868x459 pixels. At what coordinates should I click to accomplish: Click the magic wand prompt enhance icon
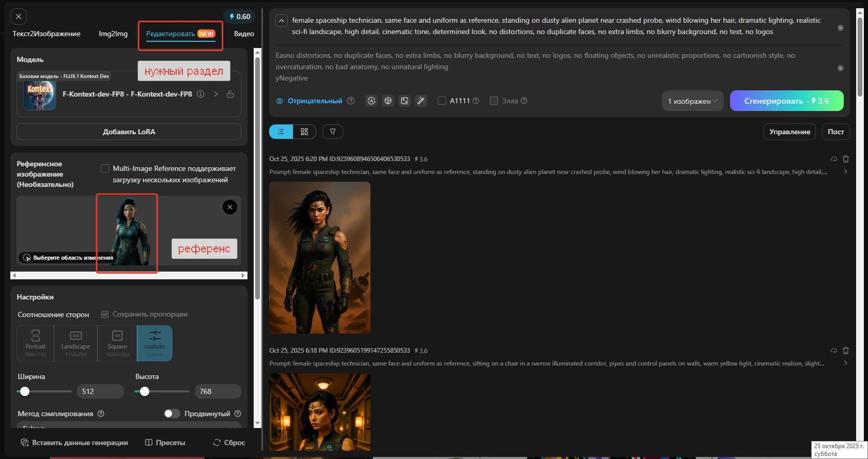421,101
